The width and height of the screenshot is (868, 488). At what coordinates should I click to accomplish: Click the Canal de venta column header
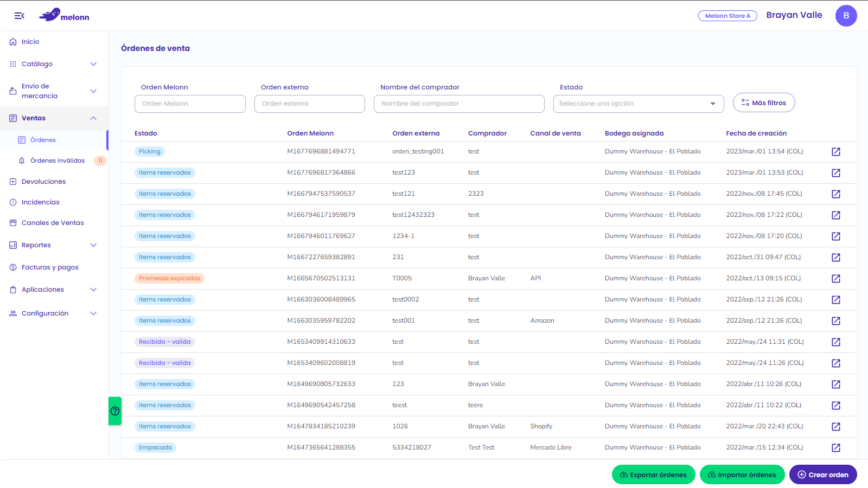[556, 133]
